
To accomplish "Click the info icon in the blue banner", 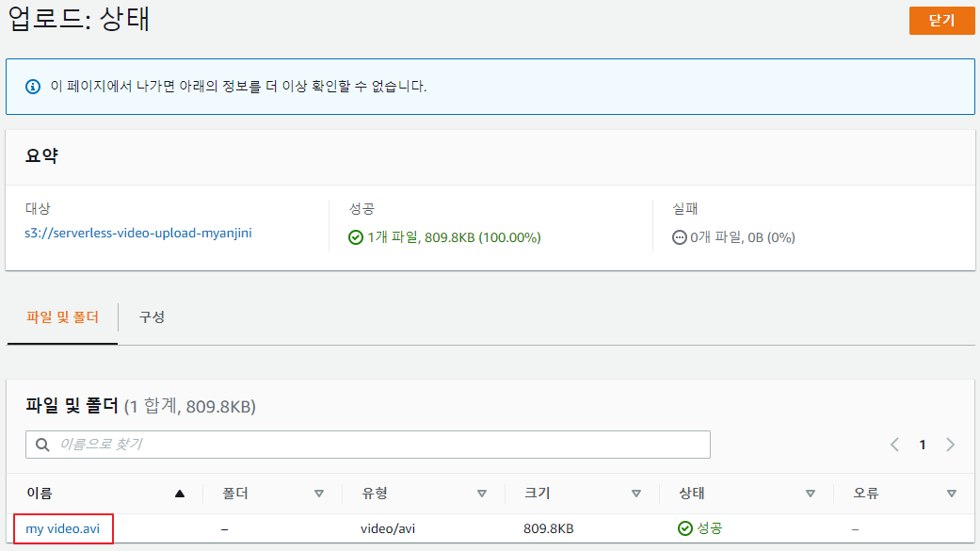I will 33,87.
